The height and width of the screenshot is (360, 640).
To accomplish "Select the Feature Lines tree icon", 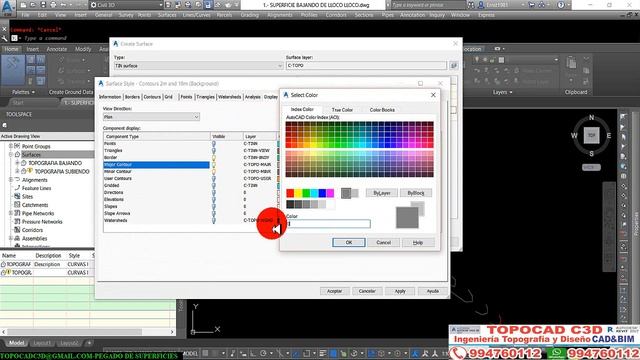I will pos(17,188).
